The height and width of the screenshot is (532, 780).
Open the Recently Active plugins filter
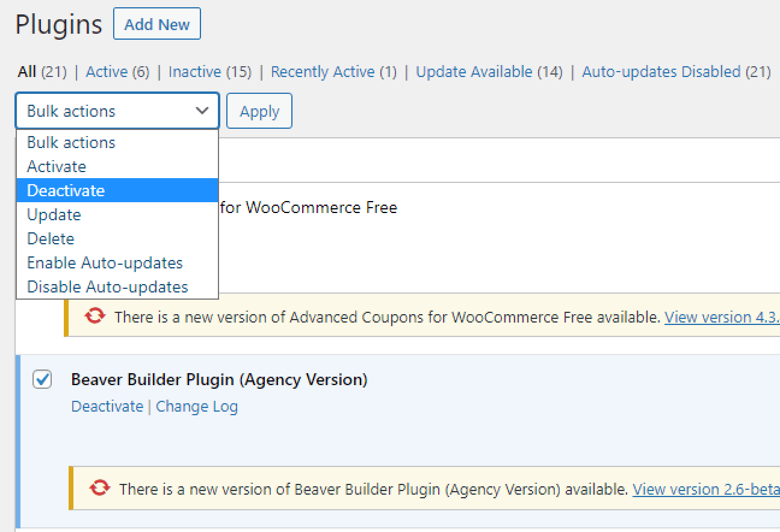[329, 72]
